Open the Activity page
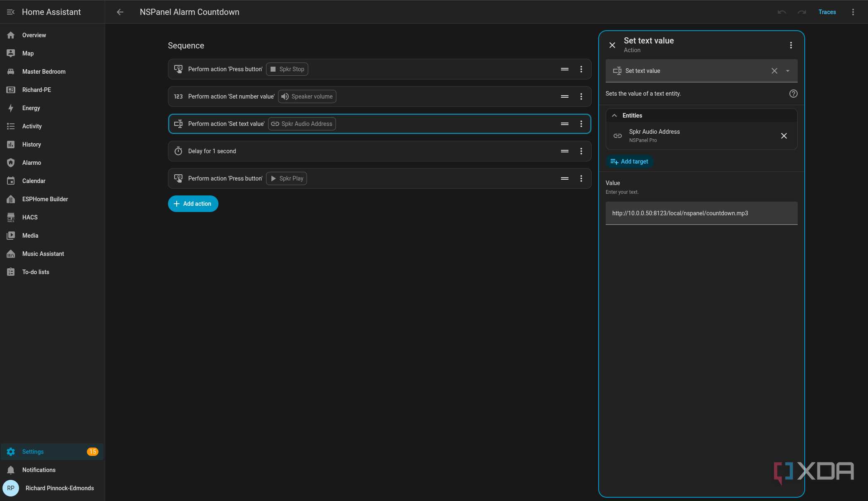The height and width of the screenshot is (501, 868). click(52, 126)
